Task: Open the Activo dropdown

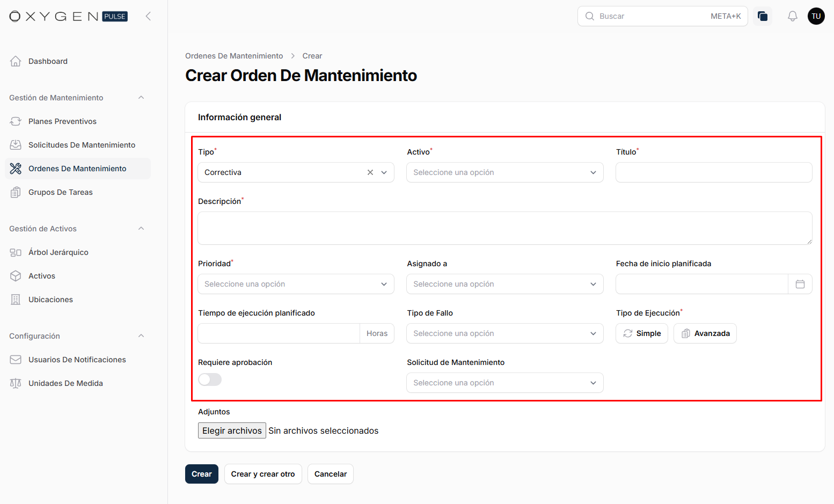Action: click(504, 172)
